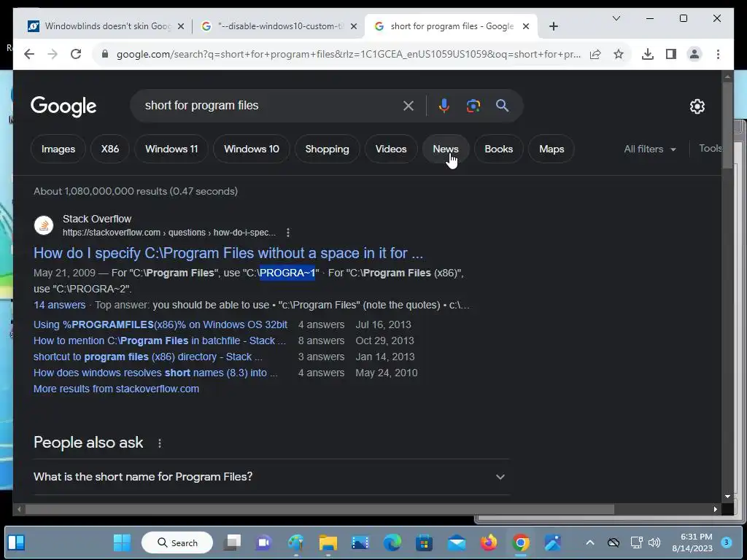747x560 pixels.
Task: Open search Tools
Action: pos(710,149)
